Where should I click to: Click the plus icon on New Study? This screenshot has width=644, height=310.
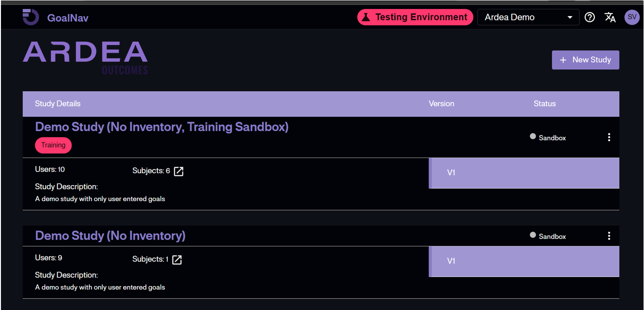pyautogui.click(x=563, y=60)
